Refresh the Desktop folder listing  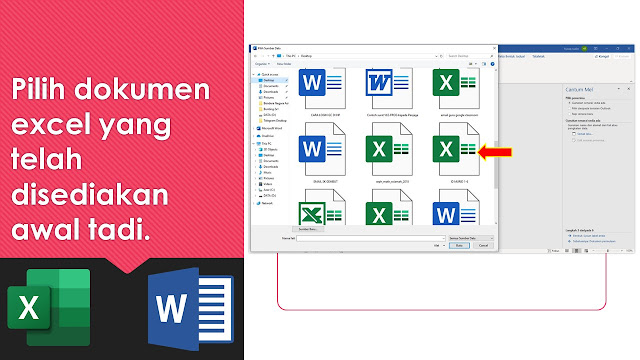[x=441, y=56]
